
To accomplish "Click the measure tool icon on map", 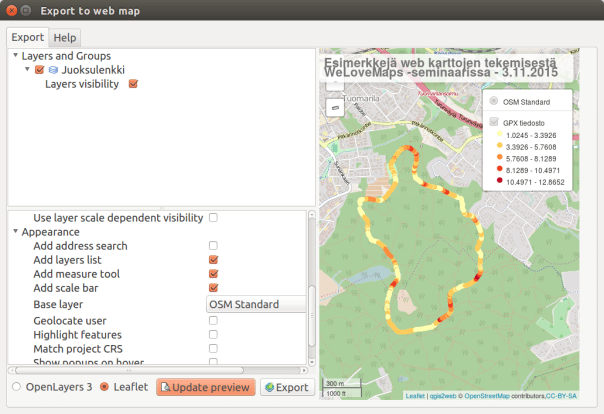I will click(x=335, y=107).
